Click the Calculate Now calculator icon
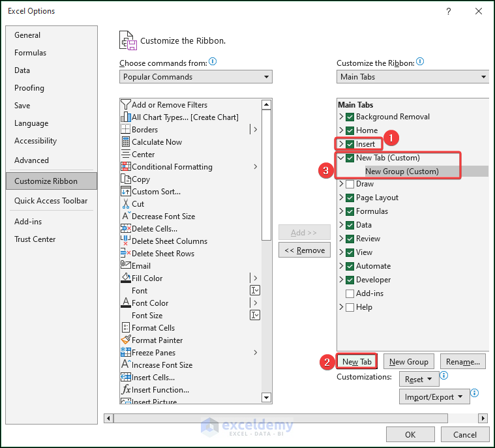Screen dimensions: 495x448 tap(126, 142)
